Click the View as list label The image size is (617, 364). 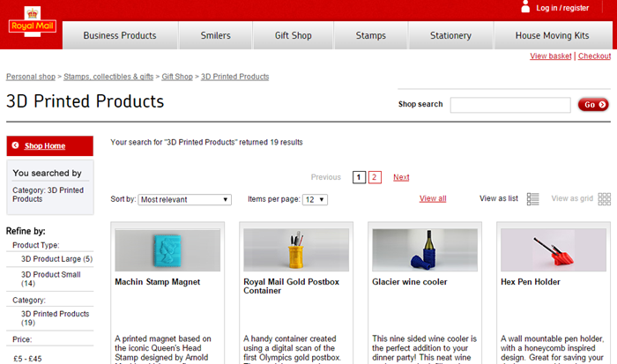point(499,198)
